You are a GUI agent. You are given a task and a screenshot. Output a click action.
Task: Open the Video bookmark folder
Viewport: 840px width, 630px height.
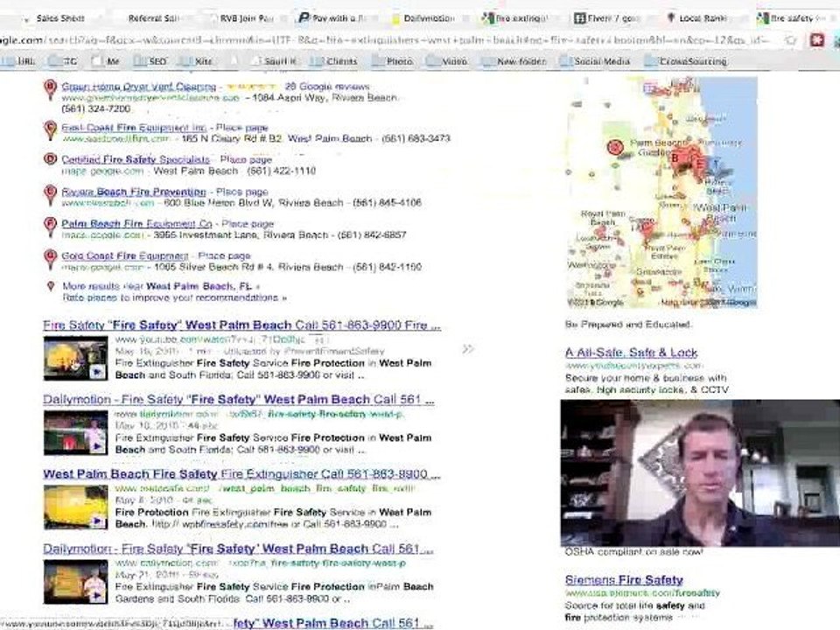point(447,61)
